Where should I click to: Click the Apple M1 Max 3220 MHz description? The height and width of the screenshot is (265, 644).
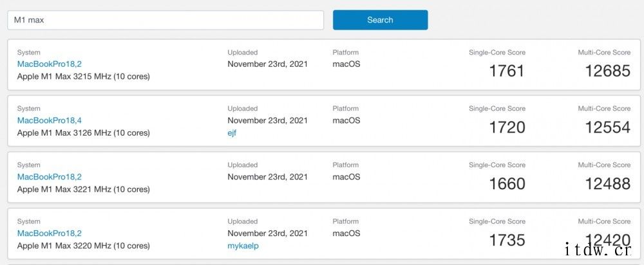click(83, 246)
